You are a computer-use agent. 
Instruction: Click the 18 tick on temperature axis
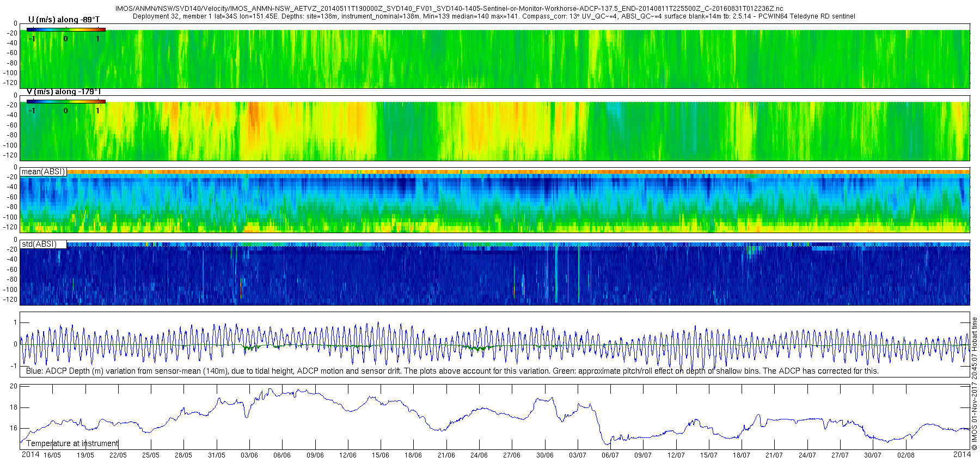tap(14, 407)
